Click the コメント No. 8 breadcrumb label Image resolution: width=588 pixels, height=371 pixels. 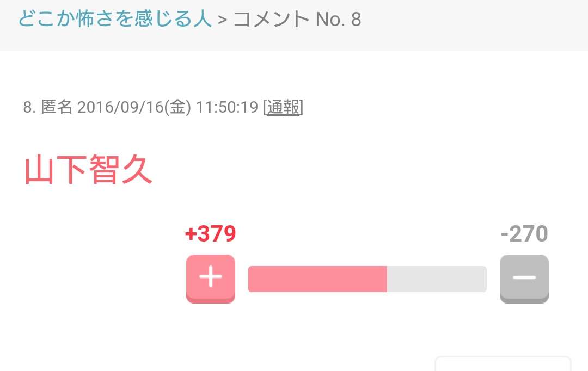click(297, 19)
